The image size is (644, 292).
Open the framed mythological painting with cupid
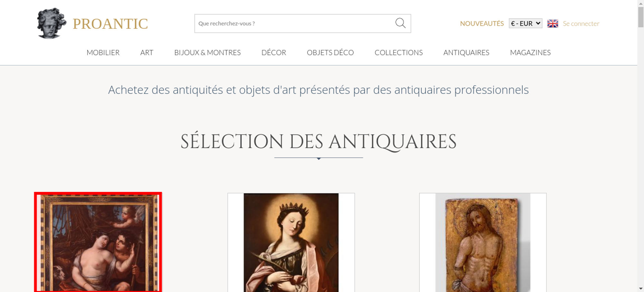pos(98,242)
